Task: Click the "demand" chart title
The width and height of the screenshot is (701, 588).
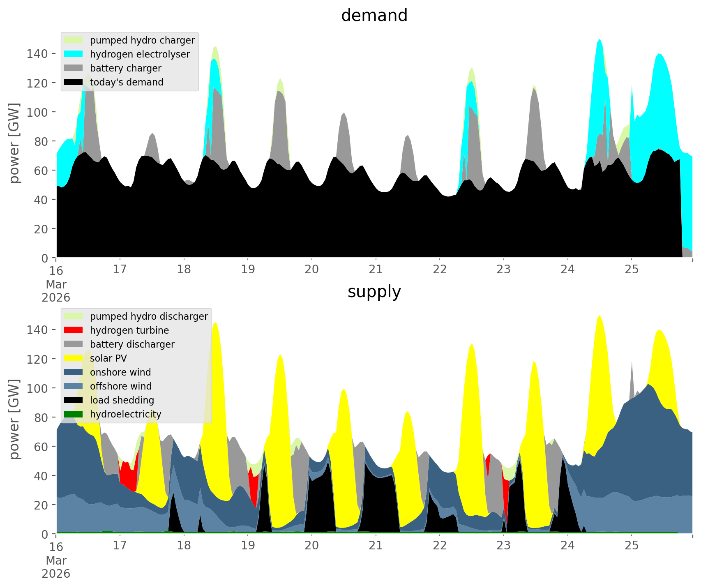Action: (x=374, y=16)
